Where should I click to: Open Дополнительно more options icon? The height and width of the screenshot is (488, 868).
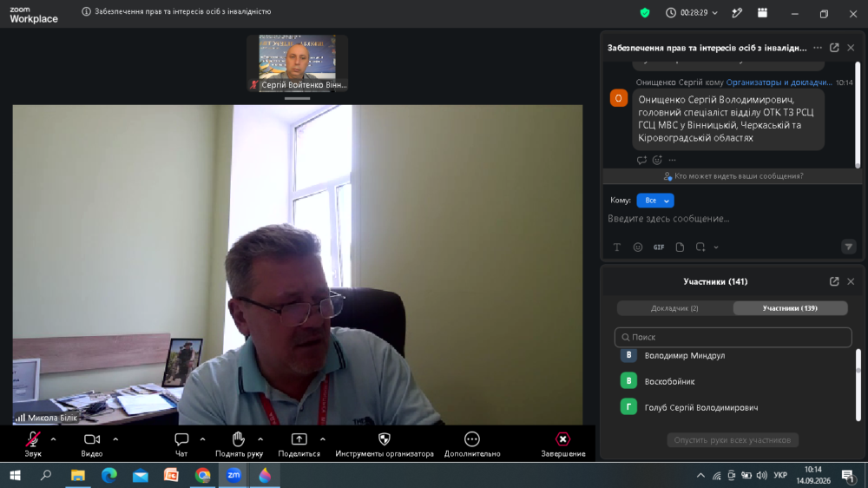[471, 439]
